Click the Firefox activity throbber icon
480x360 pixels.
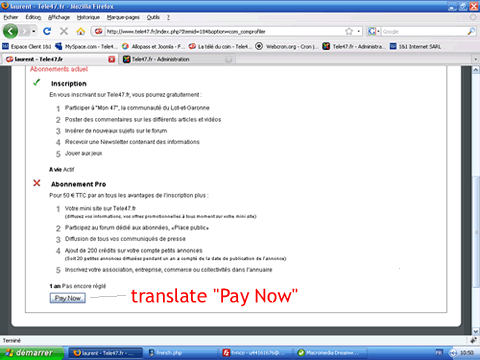pos(473,17)
